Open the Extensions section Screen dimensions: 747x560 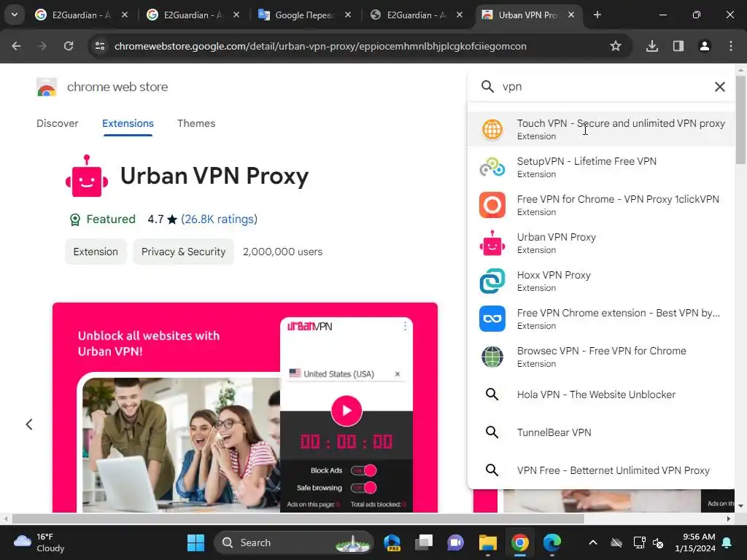tap(128, 123)
